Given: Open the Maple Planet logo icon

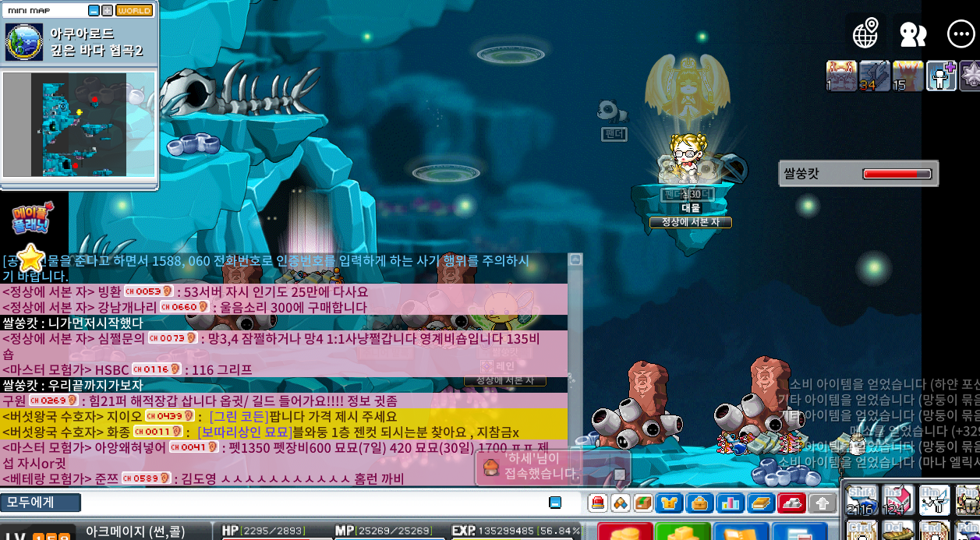Looking at the screenshot, I should [31, 218].
